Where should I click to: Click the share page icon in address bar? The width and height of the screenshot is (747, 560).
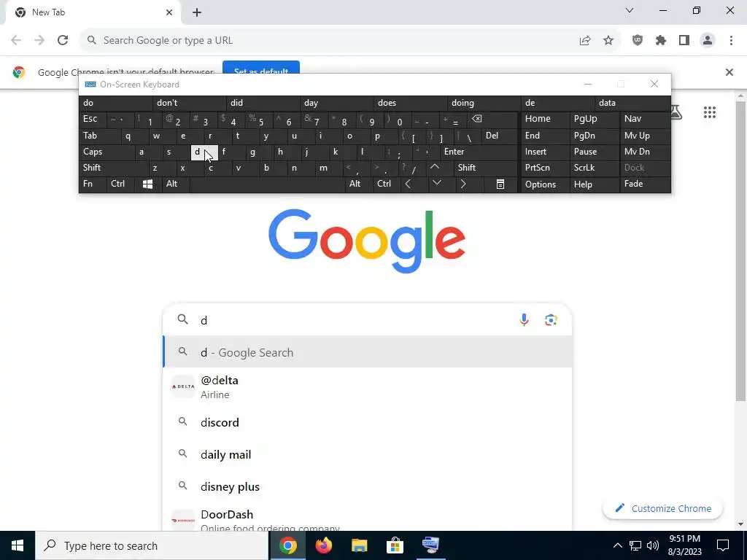point(585,41)
